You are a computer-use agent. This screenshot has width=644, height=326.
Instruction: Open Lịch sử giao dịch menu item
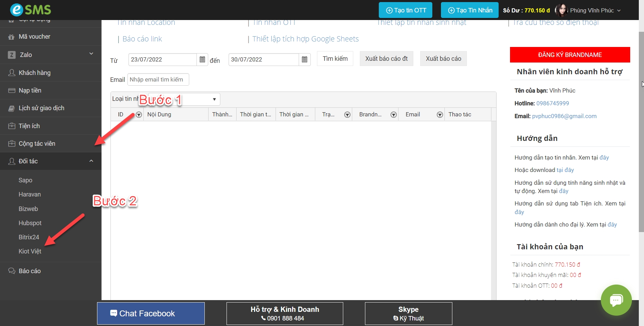point(41,108)
